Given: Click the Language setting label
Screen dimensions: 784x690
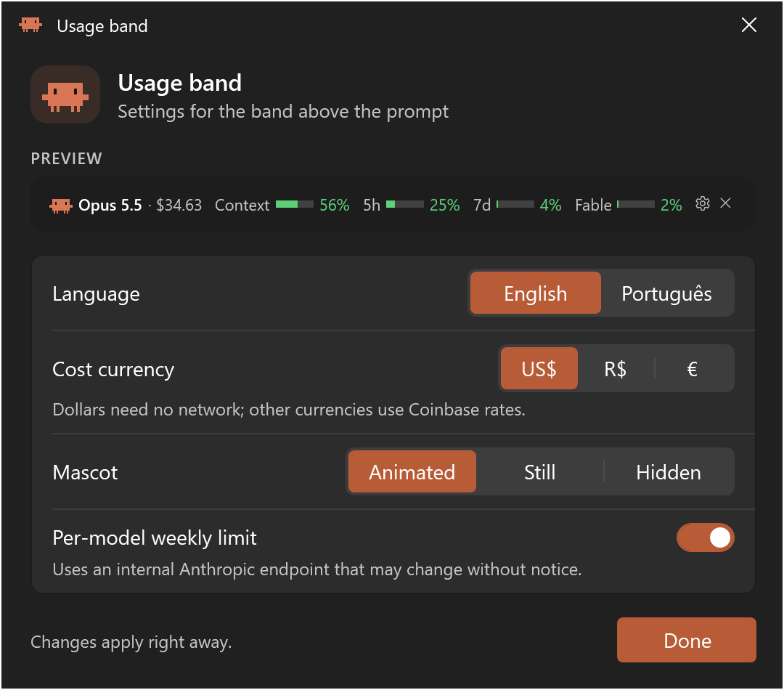Looking at the screenshot, I should click(x=96, y=294).
